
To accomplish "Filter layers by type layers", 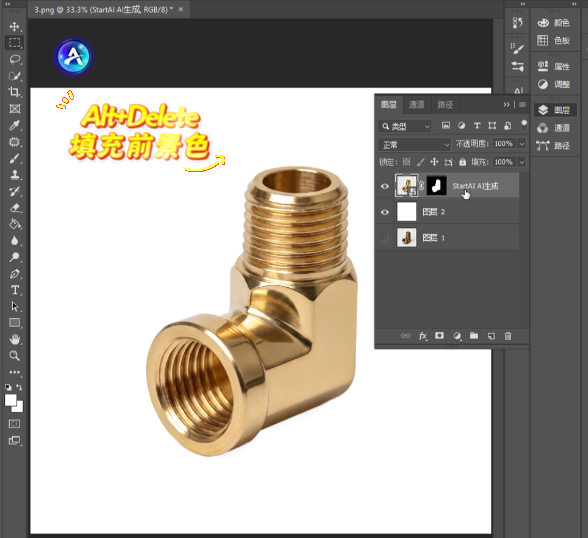I will point(477,126).
